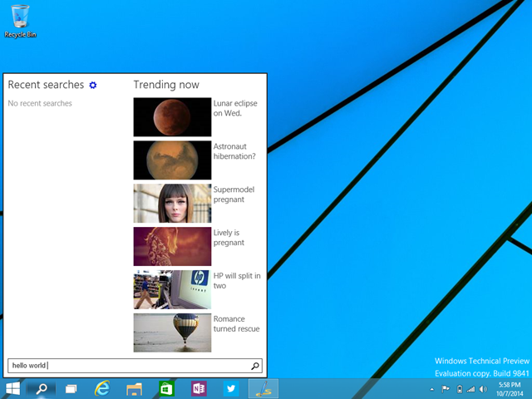532x399 pixels.
Task: Open the Start menu button
Action: [x=13, y=388]
